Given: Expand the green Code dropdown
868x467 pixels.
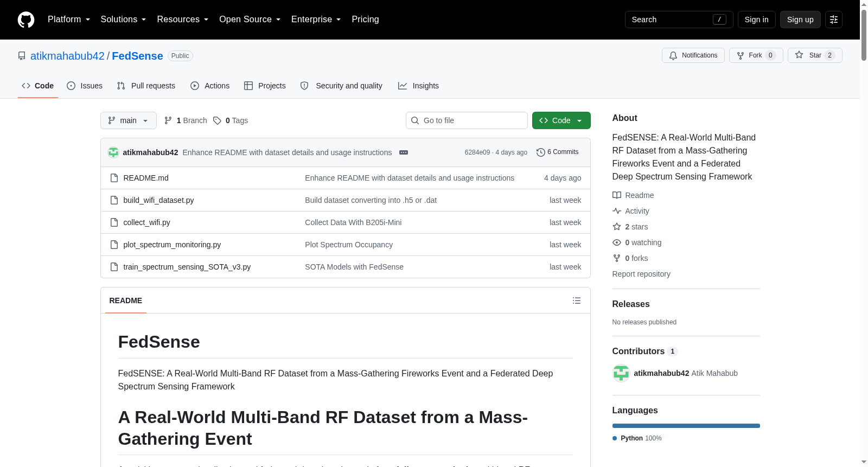Looking at the screenshot, I should click(561, 120).
